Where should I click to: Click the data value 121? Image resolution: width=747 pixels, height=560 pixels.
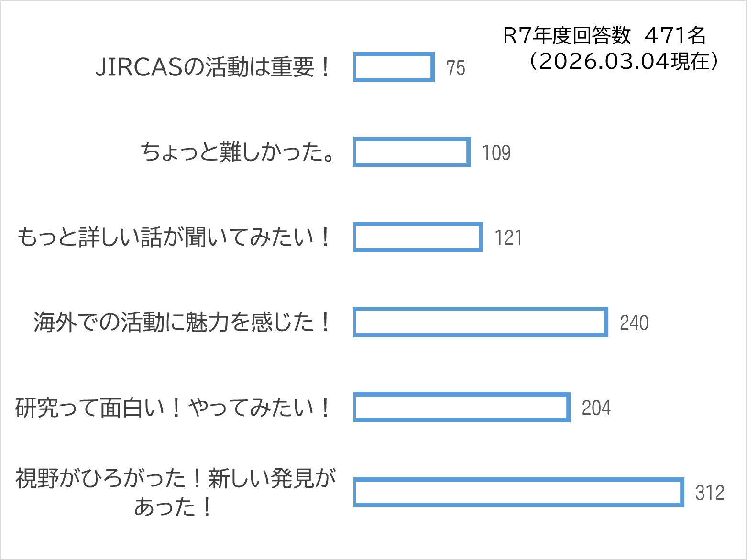pos(508,238)
